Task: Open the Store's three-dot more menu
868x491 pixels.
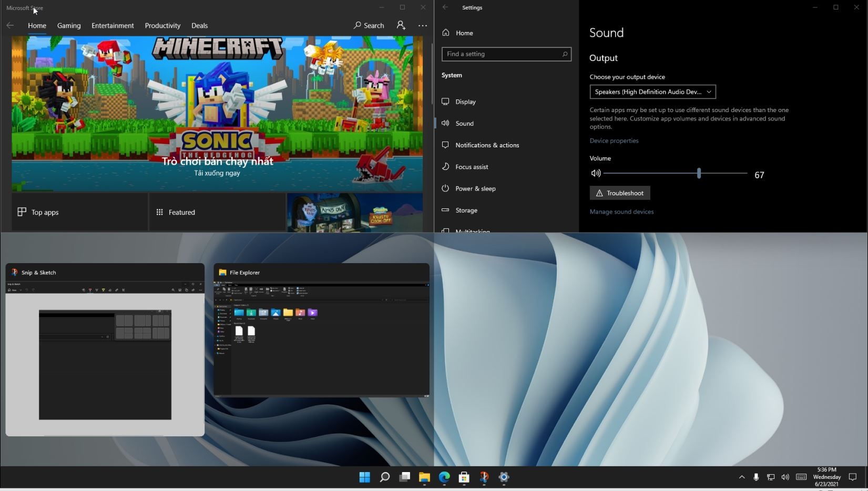Action: coord(423,25)
